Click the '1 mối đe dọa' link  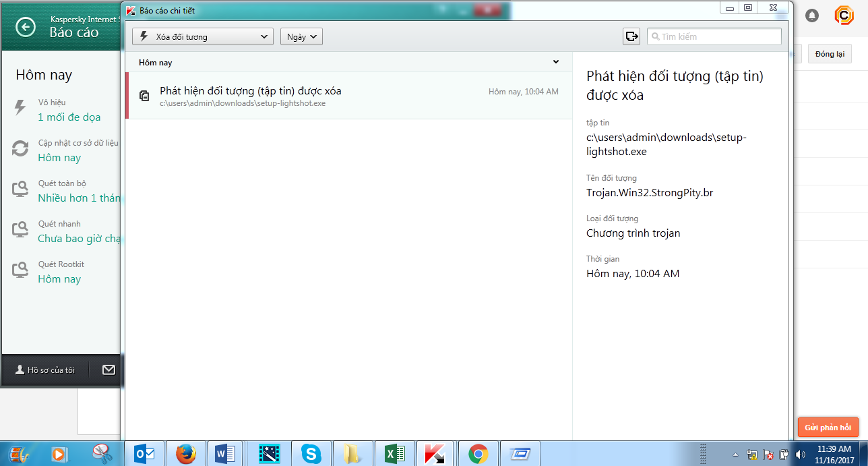(69, 117)
